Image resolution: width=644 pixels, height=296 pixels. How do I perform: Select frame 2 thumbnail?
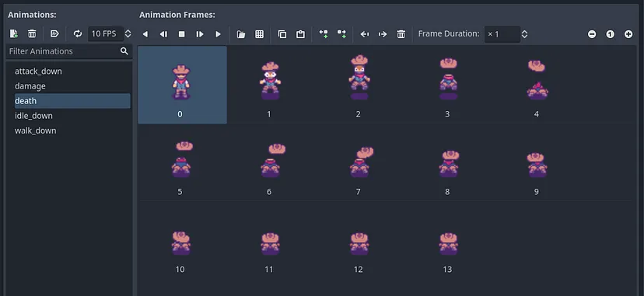[359, 85]
